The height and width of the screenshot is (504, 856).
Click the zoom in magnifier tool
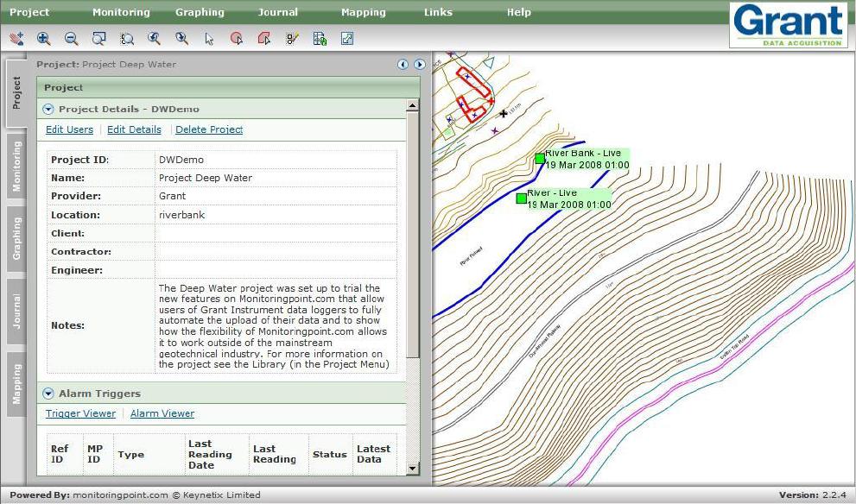[43, 38]
